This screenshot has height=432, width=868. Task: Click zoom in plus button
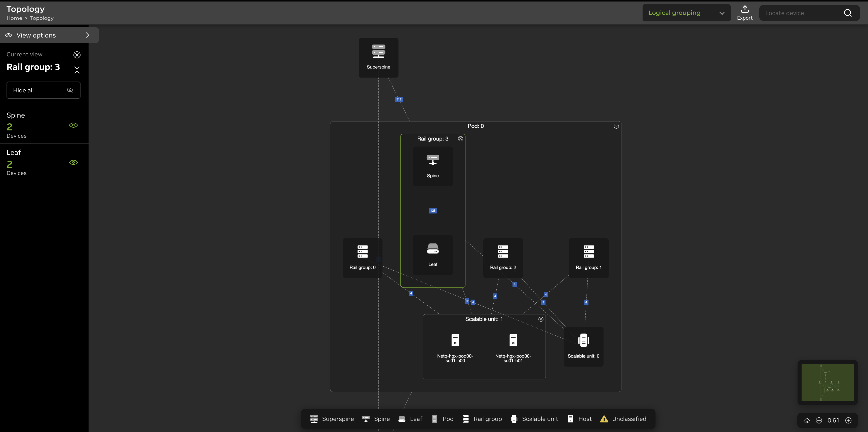click(848, 420)
